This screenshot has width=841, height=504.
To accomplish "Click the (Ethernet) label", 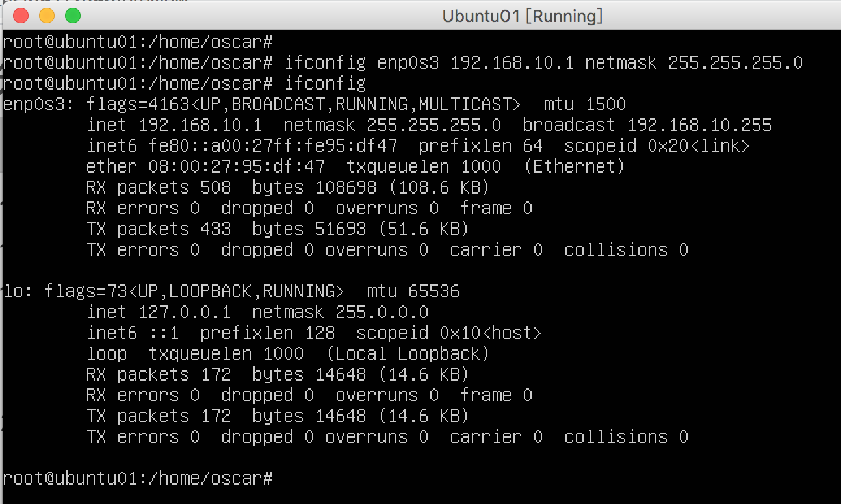I will [574, 167].
